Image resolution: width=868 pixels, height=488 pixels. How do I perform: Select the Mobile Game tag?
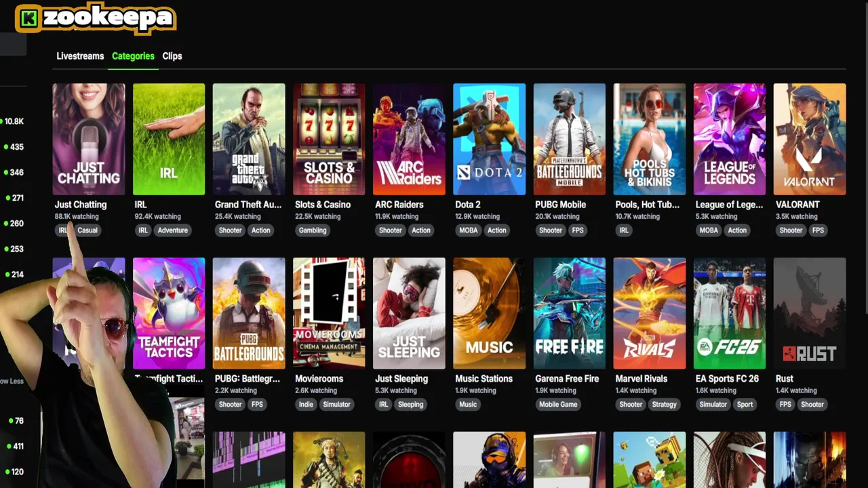[558, 405]
